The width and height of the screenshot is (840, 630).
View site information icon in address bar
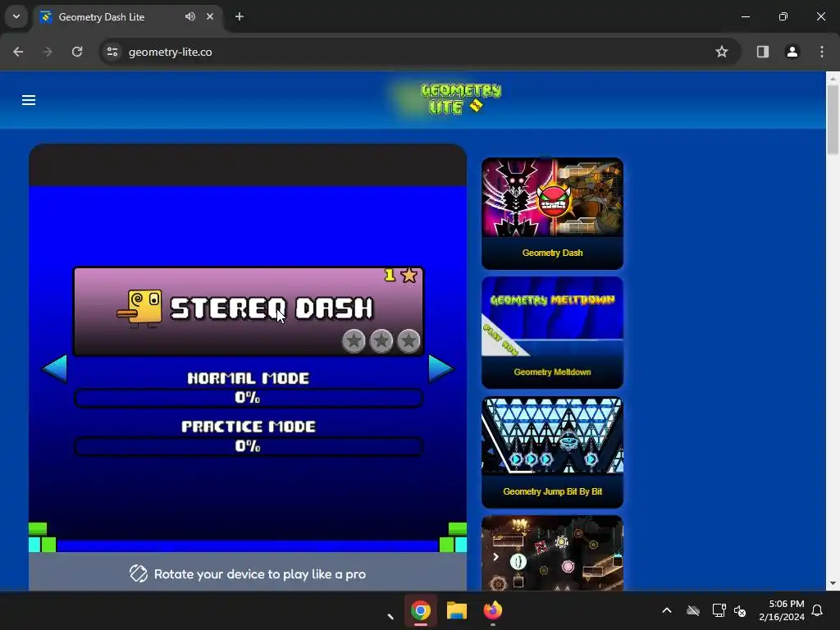pyautogui.click(x=112, y=52)
